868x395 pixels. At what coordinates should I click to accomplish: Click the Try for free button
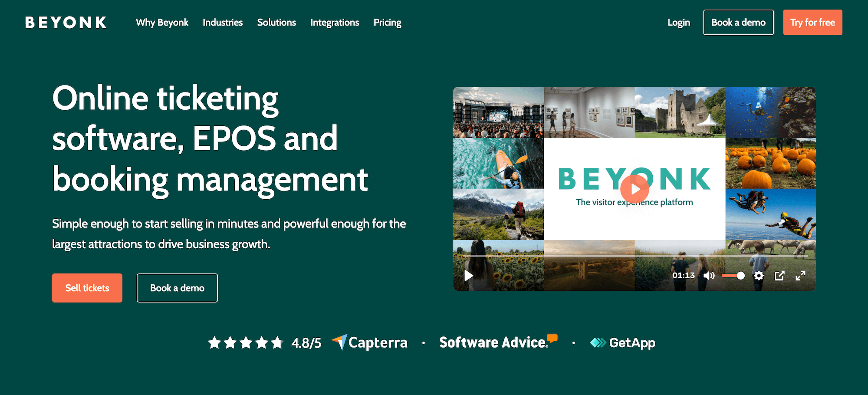pos(812,23)
